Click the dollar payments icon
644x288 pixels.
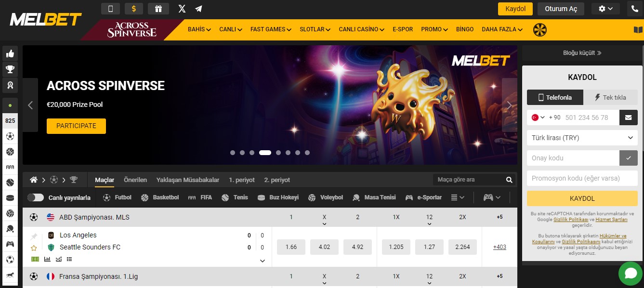(134, 9)
